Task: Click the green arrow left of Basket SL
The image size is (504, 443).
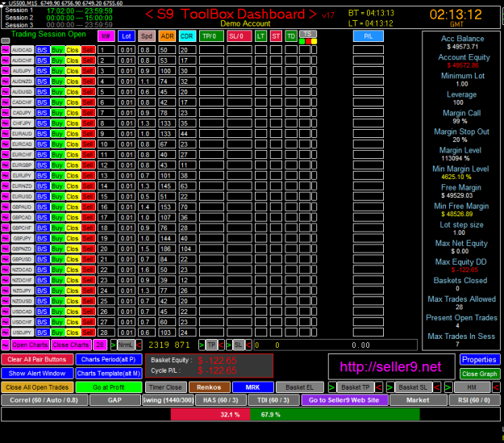Action: tap(389, 387)
